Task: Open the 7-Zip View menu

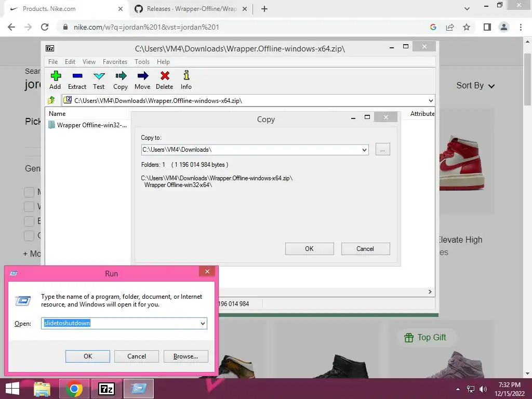Action: click(x=89, y=62)
